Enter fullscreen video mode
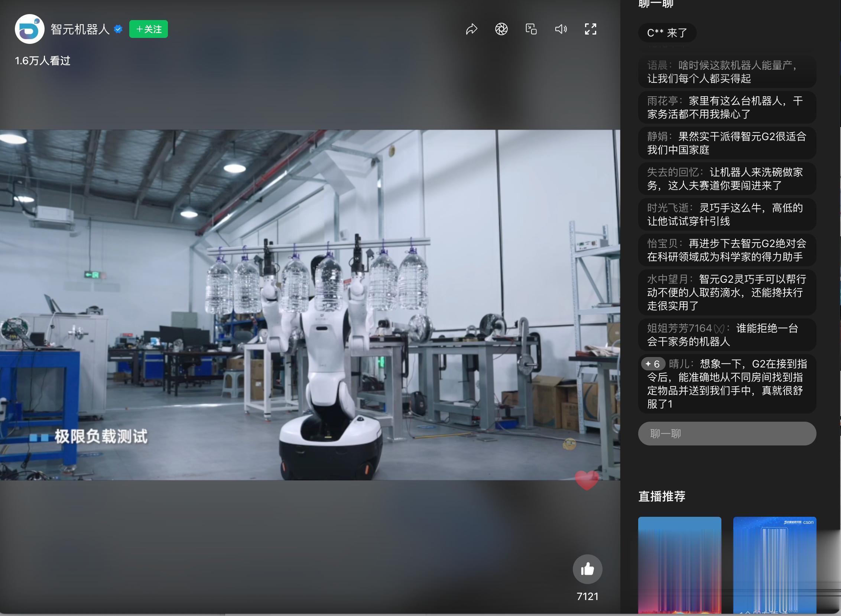This screenshot has width=841, height=616. pyautogui.click(x=591, y=29)
